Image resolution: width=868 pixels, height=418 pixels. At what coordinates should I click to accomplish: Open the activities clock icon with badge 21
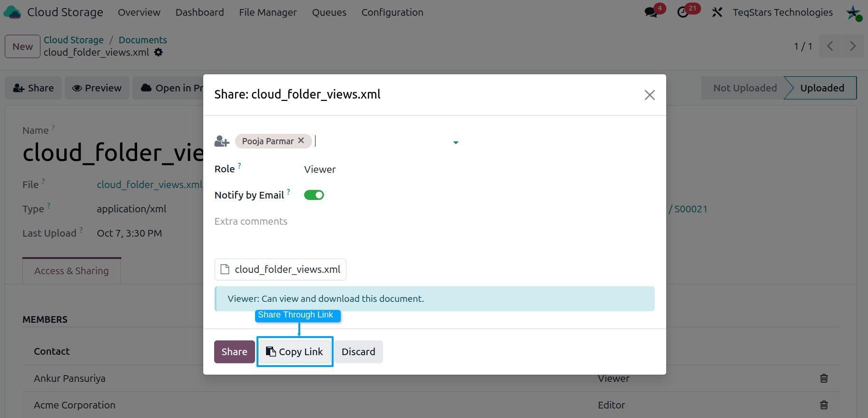tap(683, 12)
